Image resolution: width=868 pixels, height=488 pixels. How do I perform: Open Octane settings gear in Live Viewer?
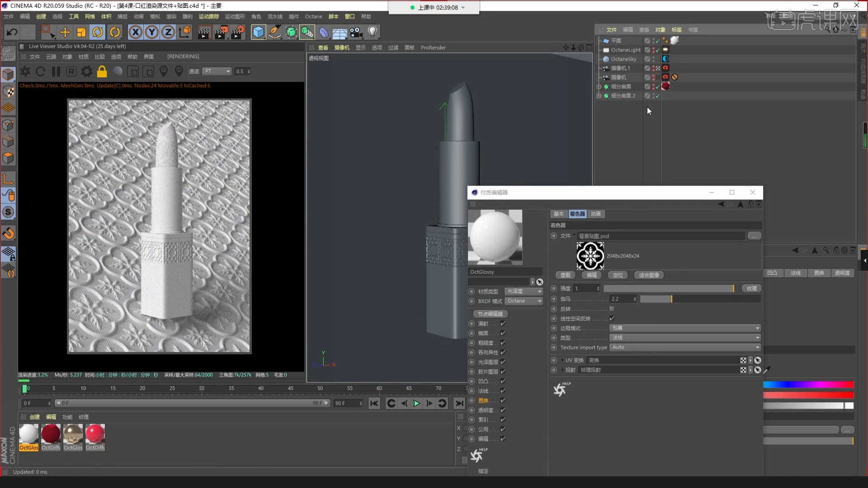[x=86, y=71]
